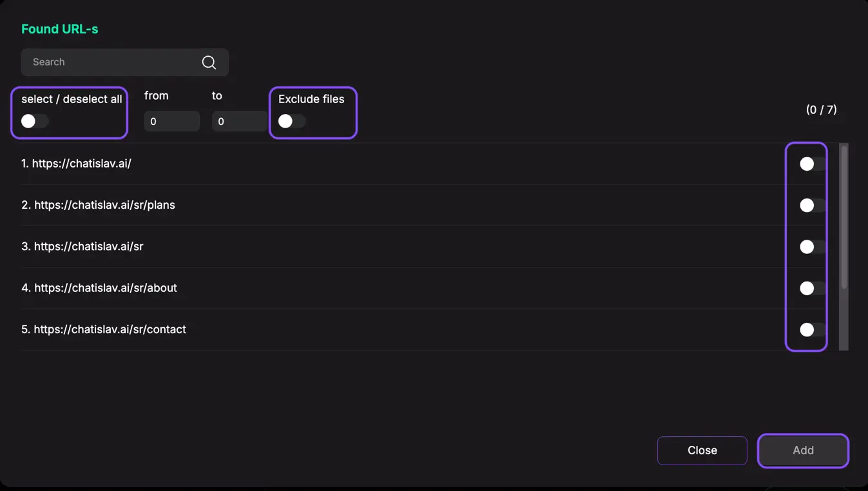Toggle the sr/about URL selection
The image size is (868, 491).
point(813,288)
